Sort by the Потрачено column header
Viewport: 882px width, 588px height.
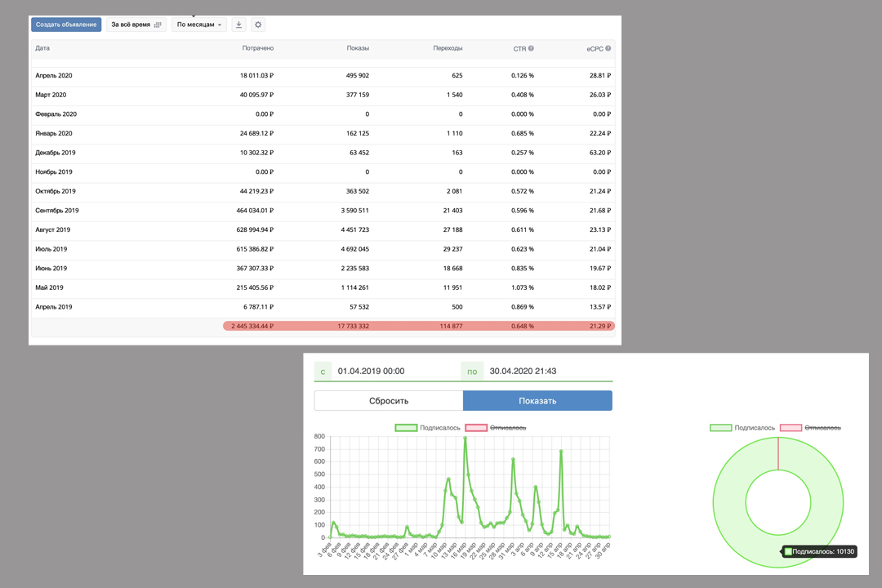(257, 48)
